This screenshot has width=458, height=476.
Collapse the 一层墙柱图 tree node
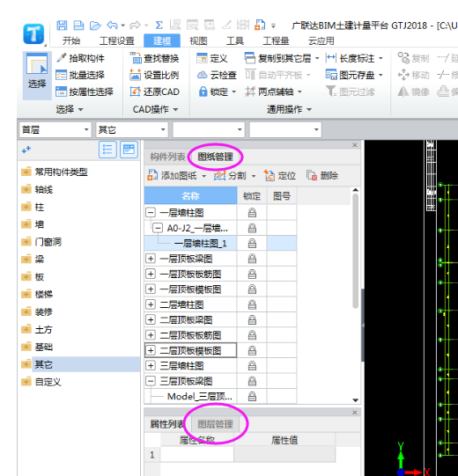click(x=151, y=213)
